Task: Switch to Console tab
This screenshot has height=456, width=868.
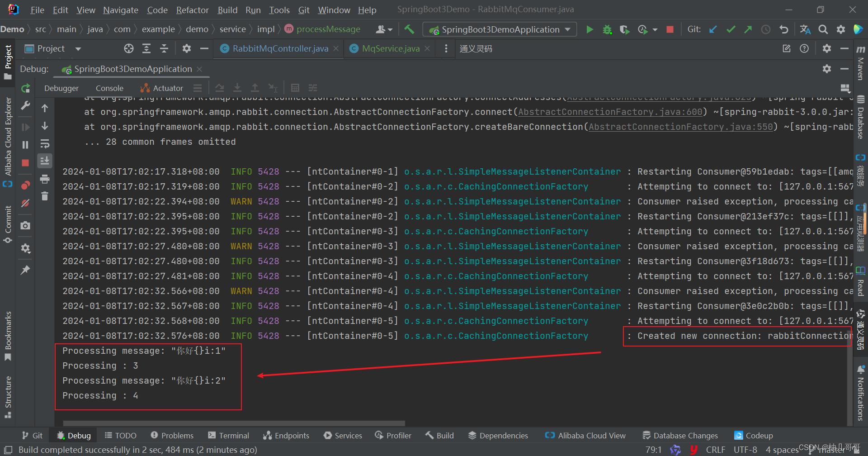Action: click(109, 88)
